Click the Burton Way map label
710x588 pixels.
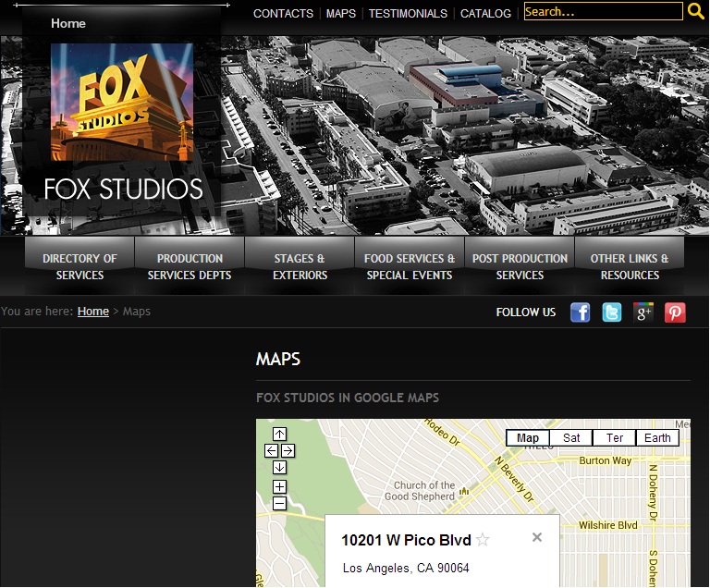click(605, 460)
